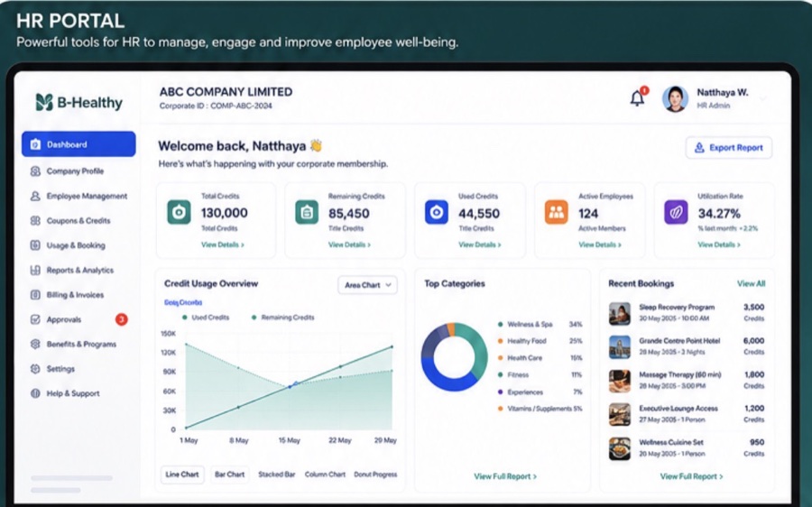The image size is (812, 507).
Task: Click the Remaining Credits card icon
Action: 307,212
